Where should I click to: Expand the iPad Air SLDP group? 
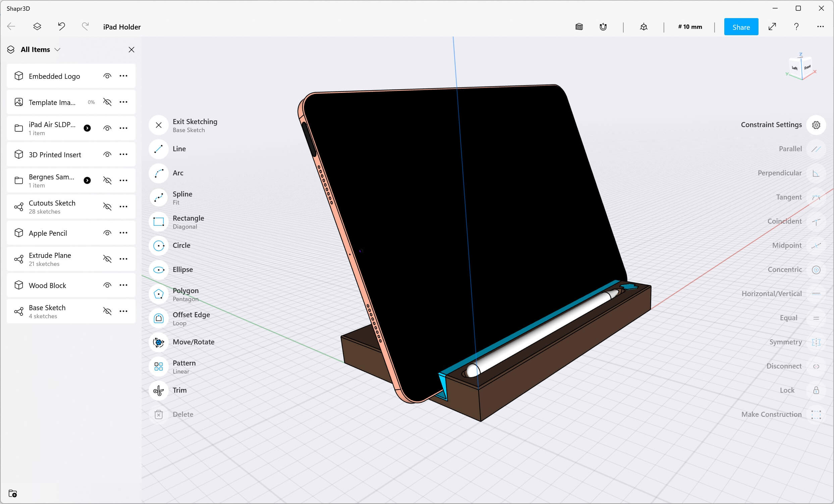click(88, 128)
